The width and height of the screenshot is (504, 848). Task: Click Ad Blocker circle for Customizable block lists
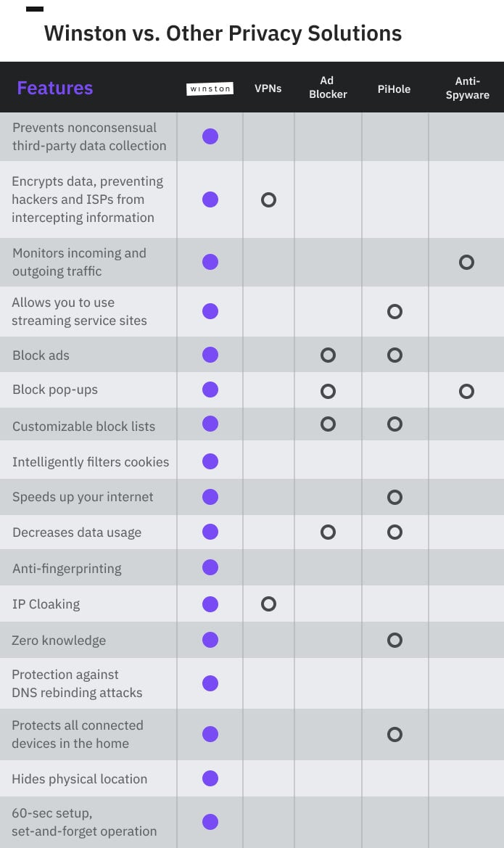[x=328, y=424]
